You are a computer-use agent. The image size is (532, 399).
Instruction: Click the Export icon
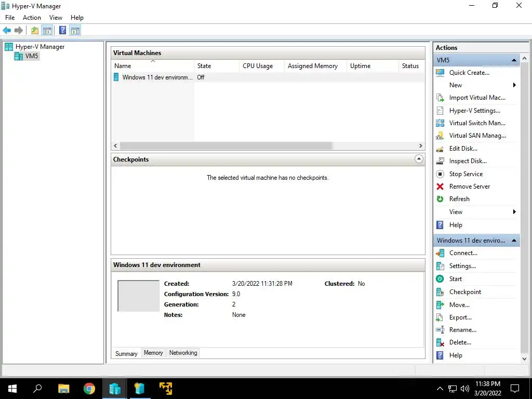point(440,317)
